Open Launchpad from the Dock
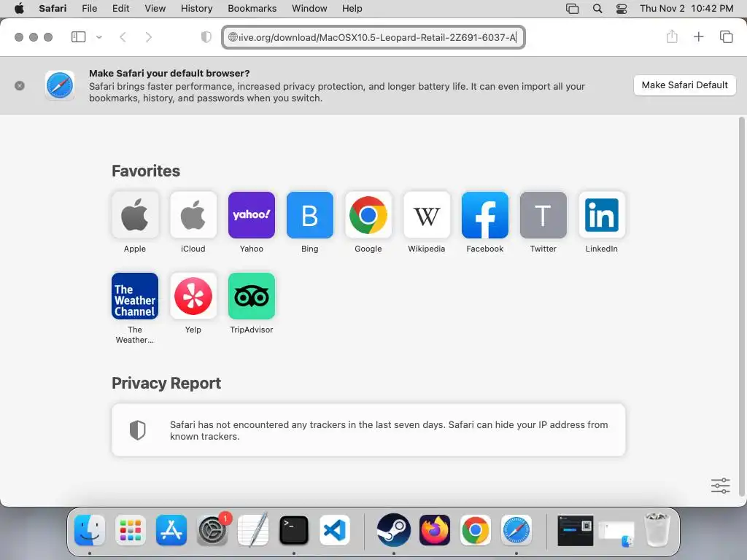The image size is (747, 560). point(131,530)
